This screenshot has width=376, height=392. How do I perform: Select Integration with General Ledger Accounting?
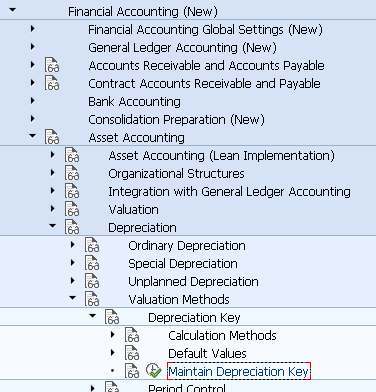[229, 191]
